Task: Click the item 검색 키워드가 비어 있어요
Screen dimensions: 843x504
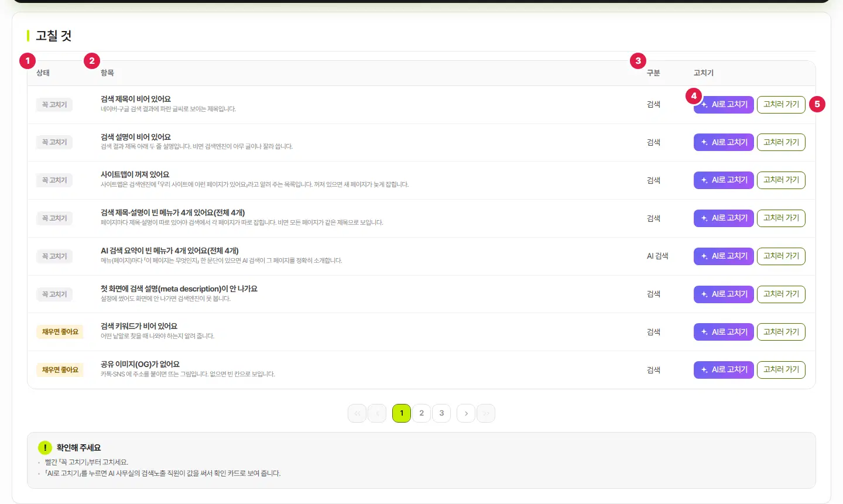Action: coord(139,327)
